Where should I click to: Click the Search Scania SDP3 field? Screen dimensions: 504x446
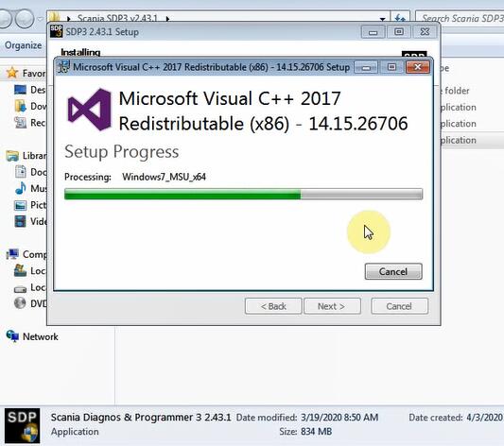[x=460, y=18]
